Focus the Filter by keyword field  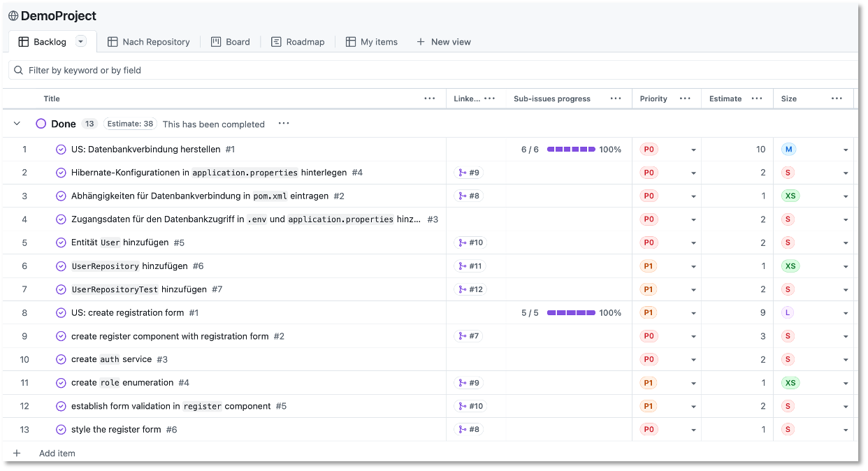(433, 71)
